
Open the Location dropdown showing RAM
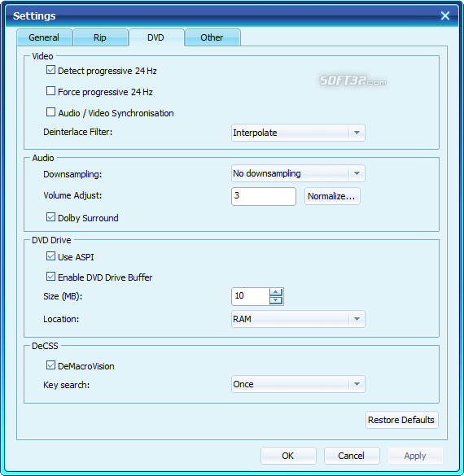[x=298, y=319]
